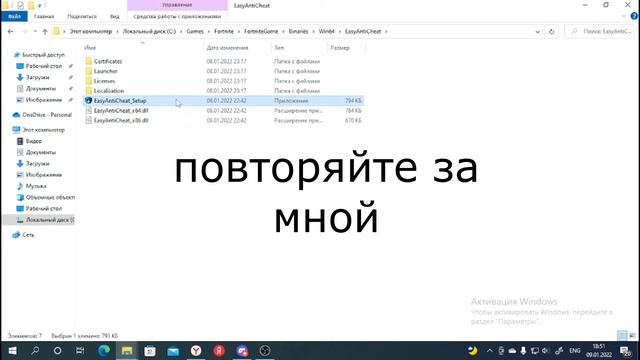Open the Файл ribbon tab
The width and height of the screenshot is (640, 360).
14,16
